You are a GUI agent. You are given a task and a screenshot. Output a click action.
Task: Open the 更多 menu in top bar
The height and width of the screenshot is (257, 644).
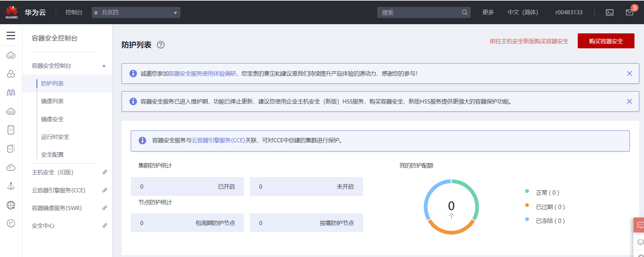coord(488,12)
